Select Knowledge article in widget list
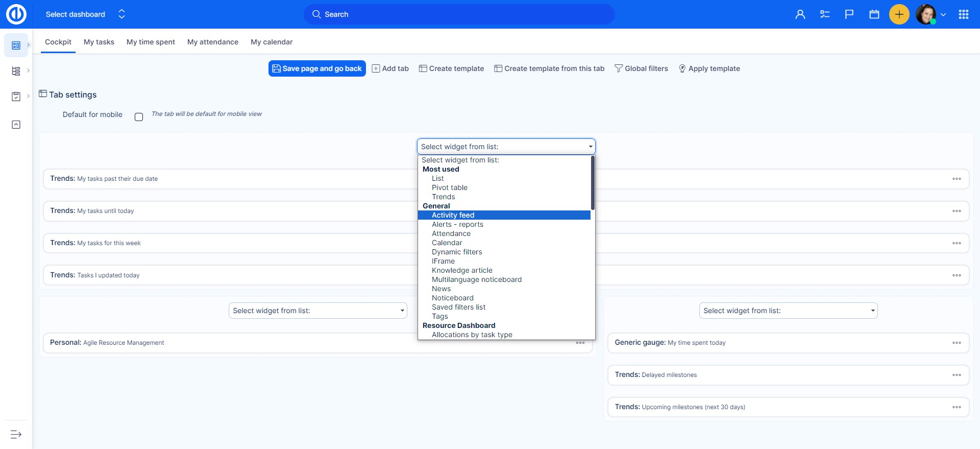The height and width of the screenshot is (449, 980). pos(462,270)
